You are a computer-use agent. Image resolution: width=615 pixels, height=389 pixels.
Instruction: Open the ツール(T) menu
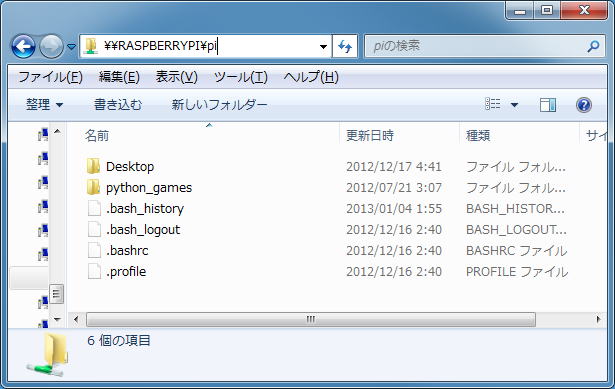(x=240, y=77)
